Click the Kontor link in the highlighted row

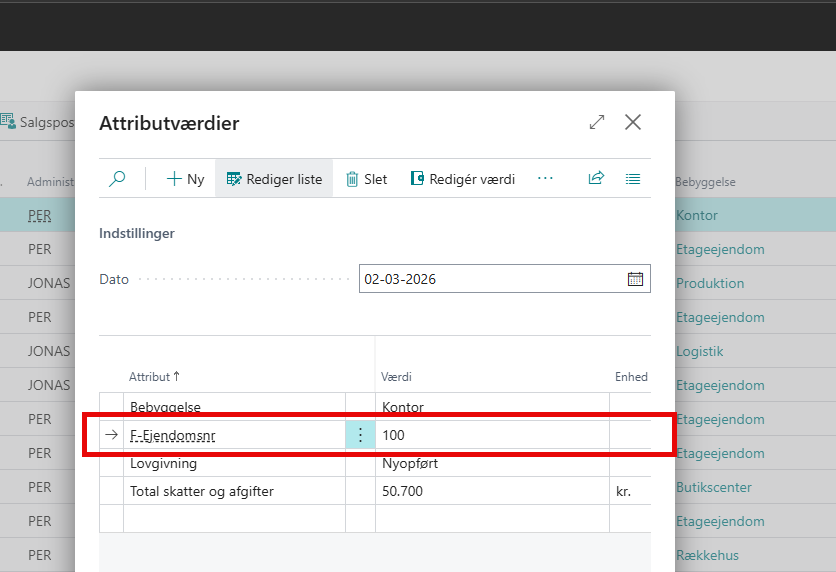696,215
